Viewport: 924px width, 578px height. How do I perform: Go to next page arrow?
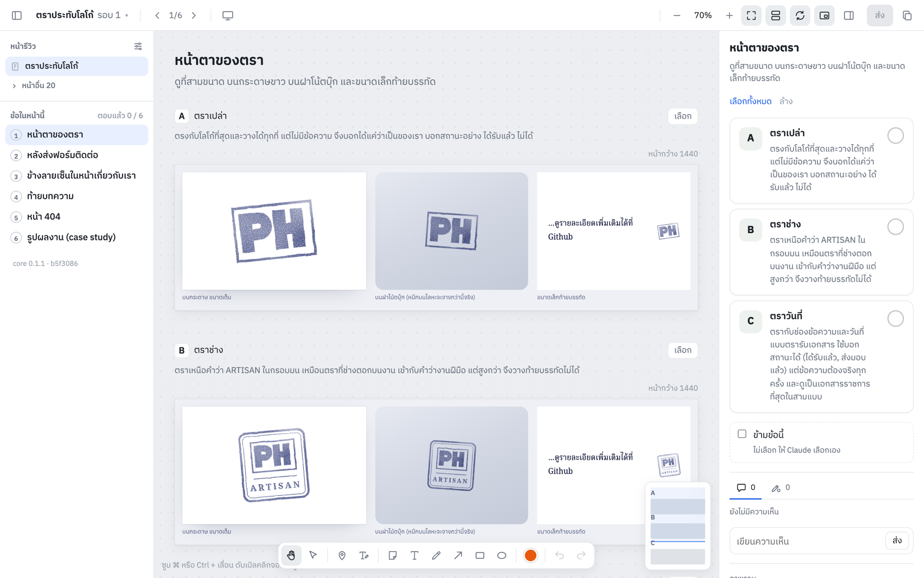click(x=194, y=15)
